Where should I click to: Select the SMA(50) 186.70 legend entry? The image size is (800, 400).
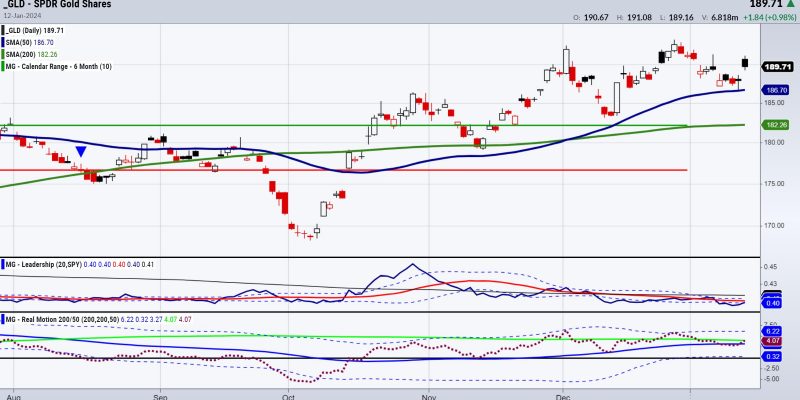click(x=30, y=42)
